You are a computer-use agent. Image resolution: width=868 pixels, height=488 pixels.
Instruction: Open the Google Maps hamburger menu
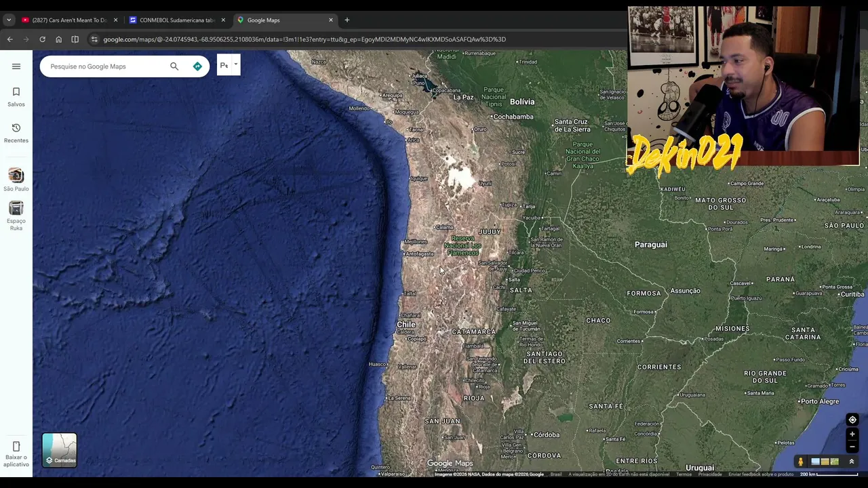click(x=16, y=66)
